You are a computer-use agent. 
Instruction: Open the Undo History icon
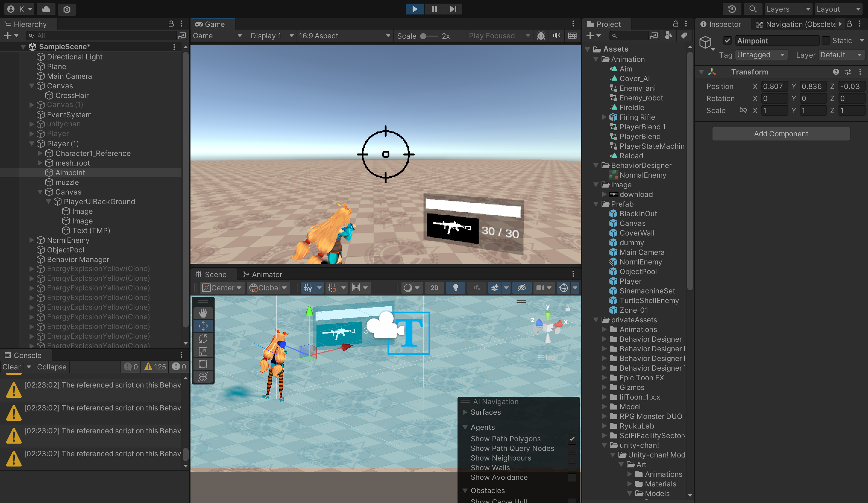tap(732, 9)
